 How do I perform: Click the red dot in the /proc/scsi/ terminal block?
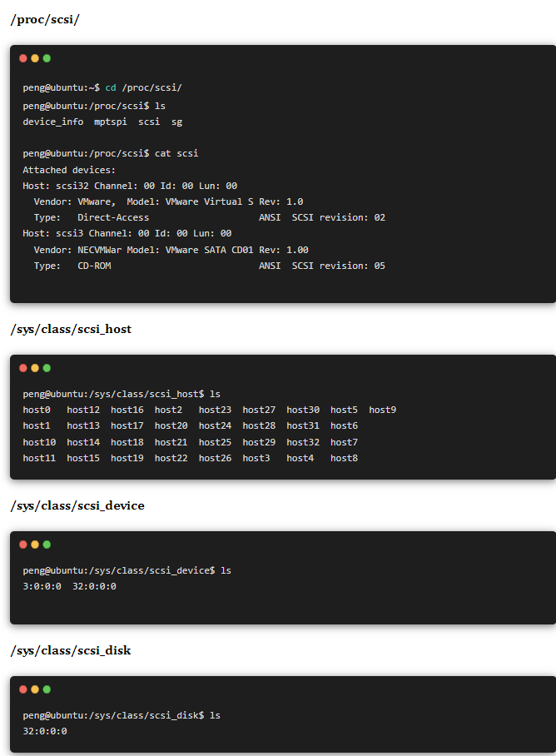tap(23, 58)
